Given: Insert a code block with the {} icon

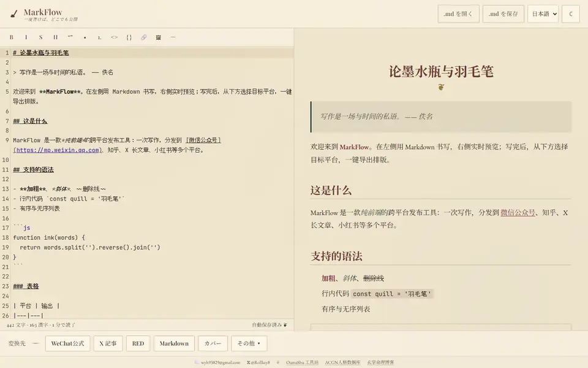Looking at the screenshot, I should [x=129, y=37].
